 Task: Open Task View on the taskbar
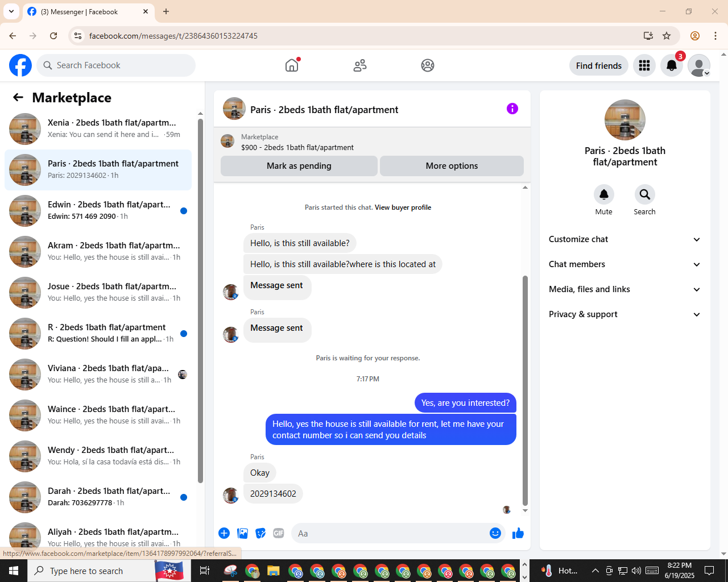click(x=205, y=571)
